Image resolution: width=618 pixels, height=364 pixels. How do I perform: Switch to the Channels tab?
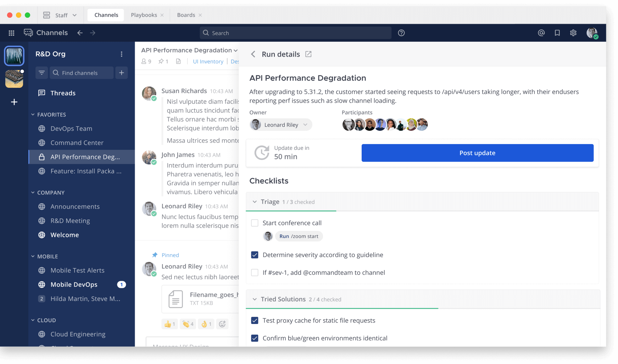tap(106, 15)
